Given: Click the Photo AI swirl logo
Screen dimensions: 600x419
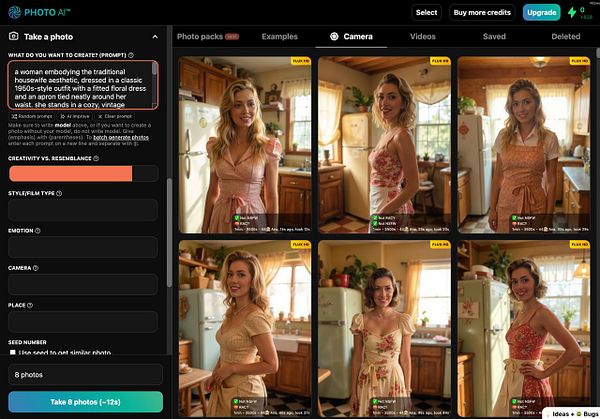Looking at the screenshot, I should click(14, 12).
